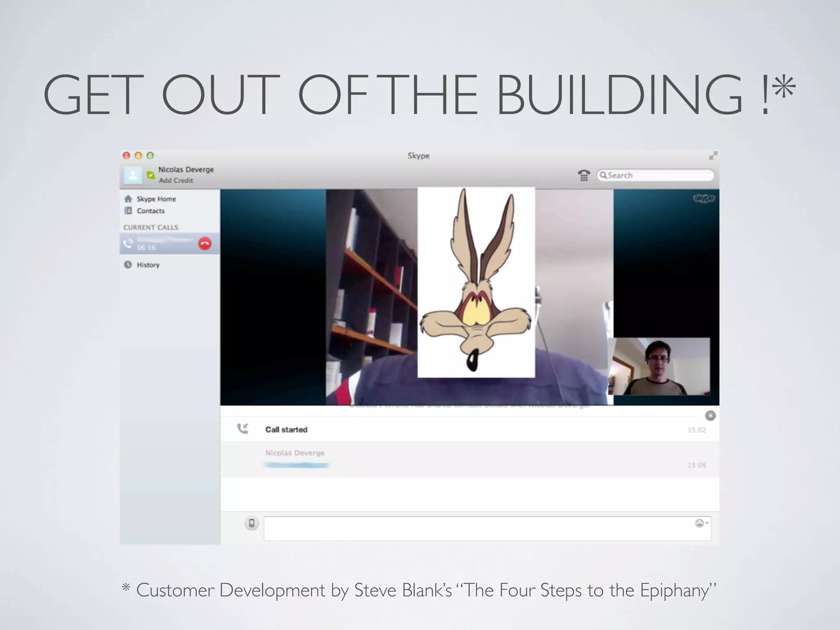Click the blurred link in Nicolas Deverge's message
This screenshot has height=630, width=840.
point(297,465)
